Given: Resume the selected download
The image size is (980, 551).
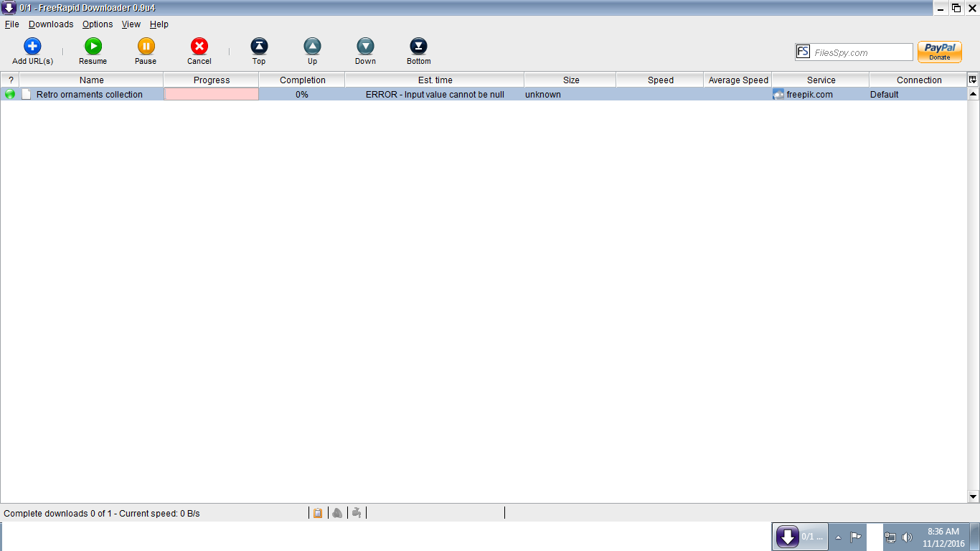Looking at the screenshot, I should (93, 47).
